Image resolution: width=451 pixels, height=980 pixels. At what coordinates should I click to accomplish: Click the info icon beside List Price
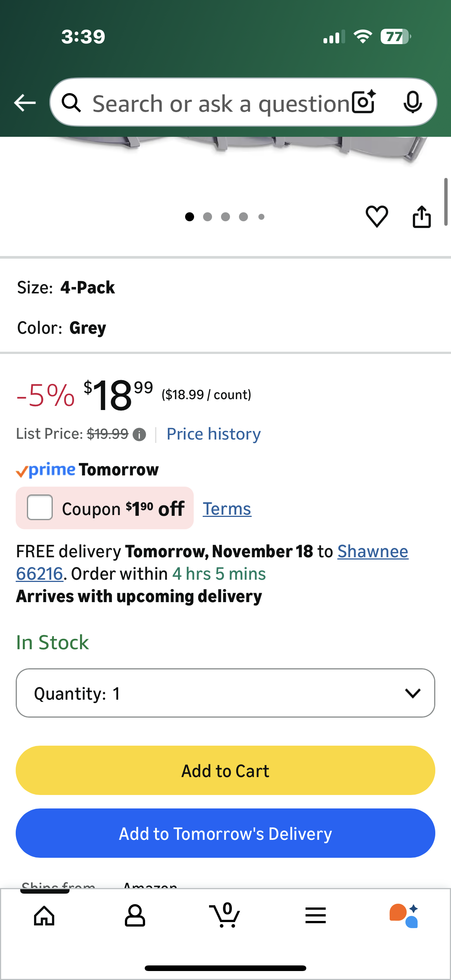(x=139, y=434)
